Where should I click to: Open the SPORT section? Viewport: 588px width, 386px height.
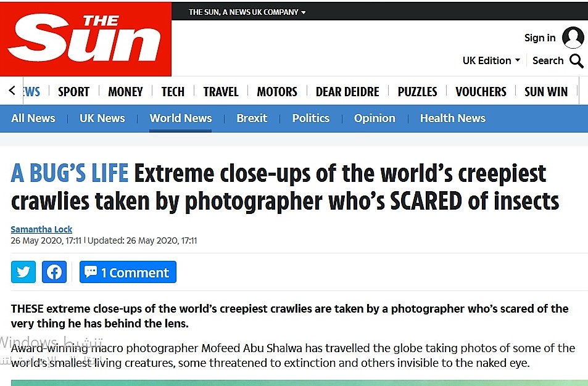click(x=73, y=91)
